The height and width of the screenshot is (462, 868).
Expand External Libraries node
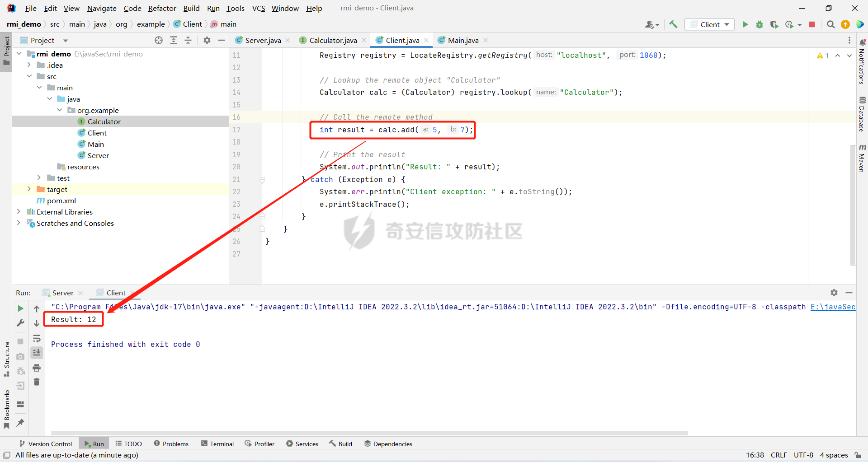tap(19, 212)
